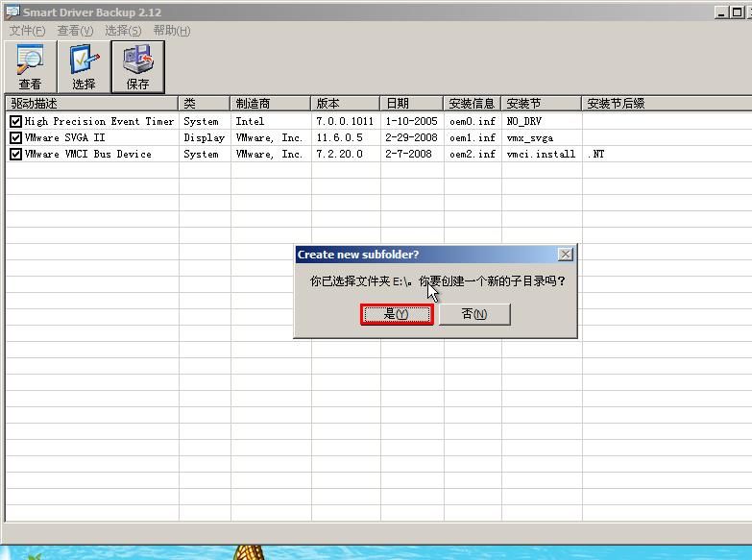Click the NO_DRV install section cell
This screenshot has width=752, height=560.
pyautogui.click(x=524, y=122)
